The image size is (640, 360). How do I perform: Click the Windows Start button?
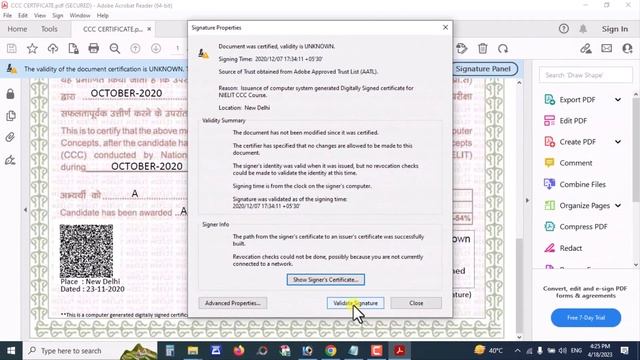pyautogui.click(x=11, y=351)
